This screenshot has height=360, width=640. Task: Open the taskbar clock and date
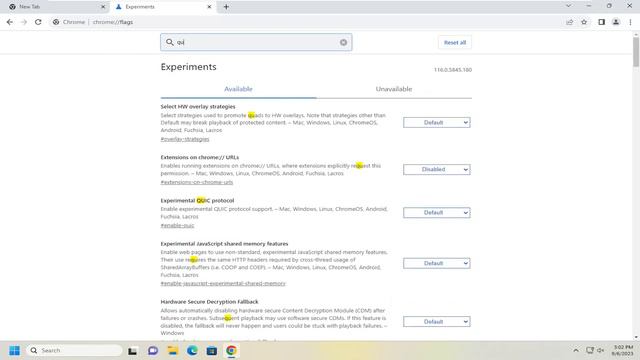(x=622, y=350)
